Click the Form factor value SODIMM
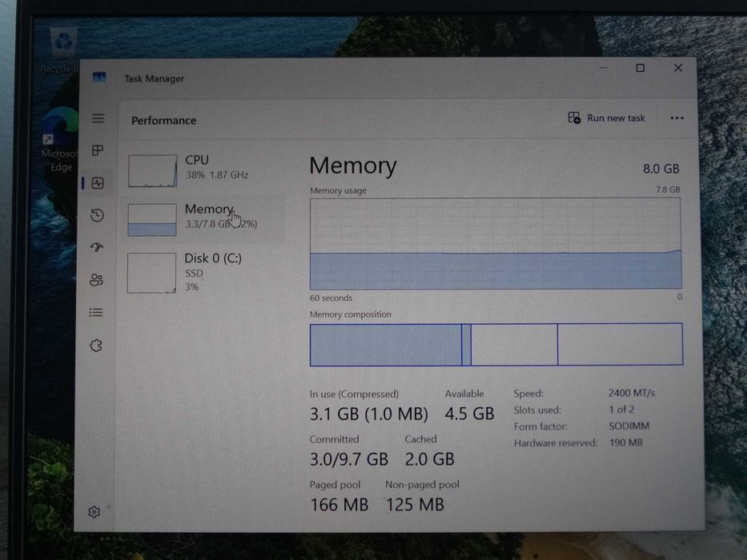Viewport: 747px width, 560px height. tap(629, 426)
